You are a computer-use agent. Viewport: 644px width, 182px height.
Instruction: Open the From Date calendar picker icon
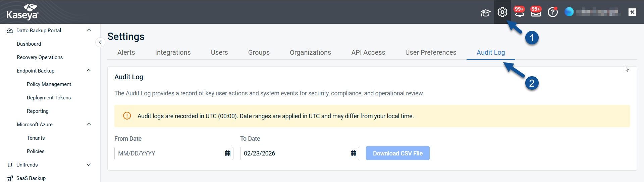click(228, 153)
